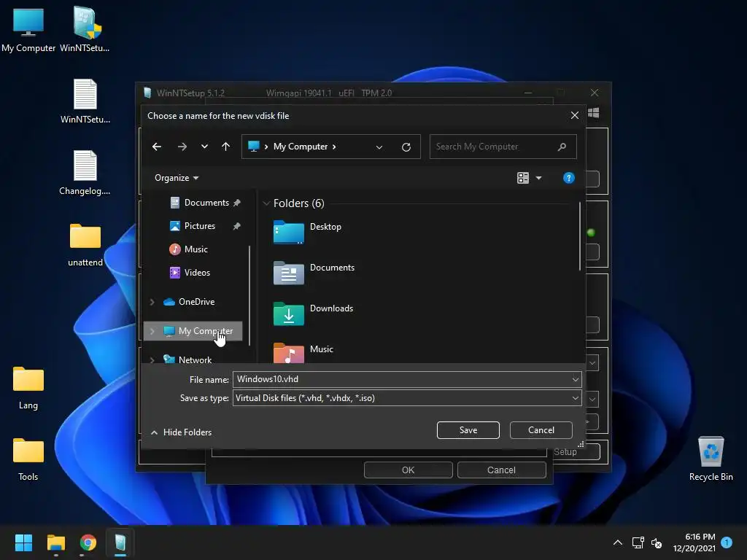Select OneDrive in navigation pane

click(190, 302)
